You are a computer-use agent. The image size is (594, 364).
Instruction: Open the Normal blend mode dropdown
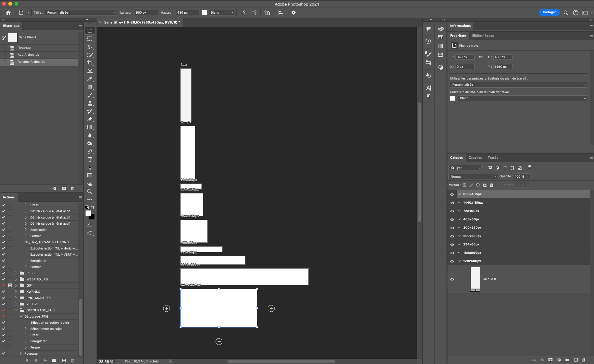click(x=473, y=176)
